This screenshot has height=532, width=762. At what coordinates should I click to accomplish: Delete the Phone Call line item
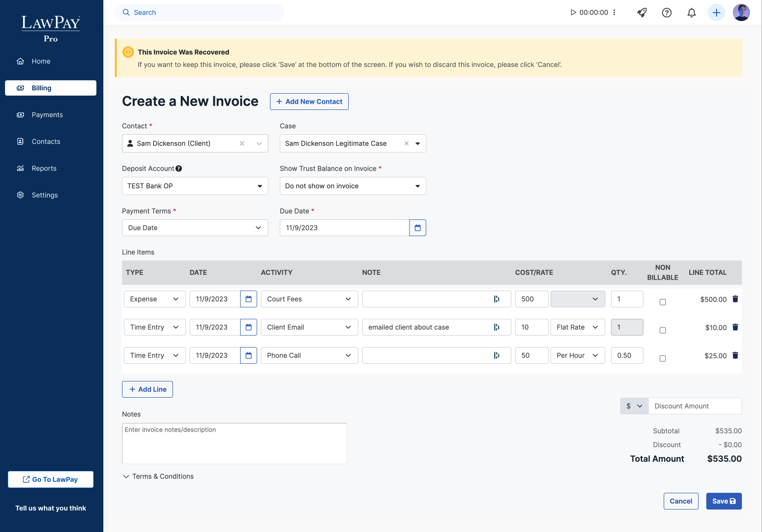735,356
